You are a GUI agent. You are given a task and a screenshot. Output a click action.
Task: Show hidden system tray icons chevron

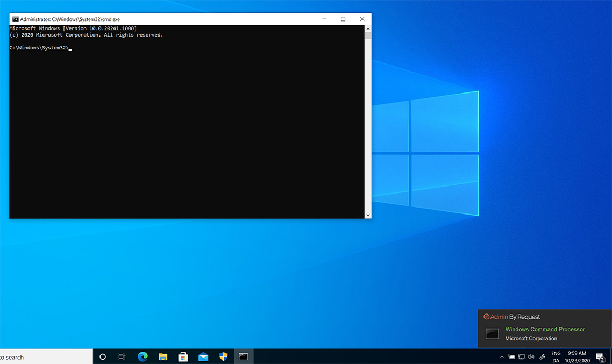point(502,356)
